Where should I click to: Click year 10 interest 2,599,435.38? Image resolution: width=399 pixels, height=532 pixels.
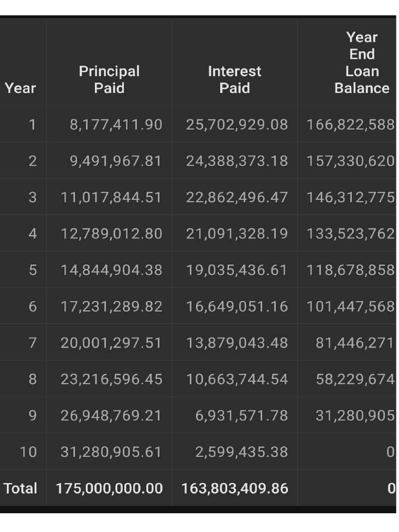(242, 452)
